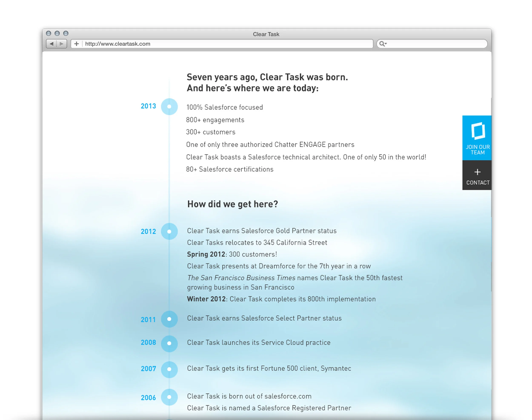Select the 2011 timeline marker
Image resolution: width=532 pixels, height=420 pixels.
(x=169, y=319)
